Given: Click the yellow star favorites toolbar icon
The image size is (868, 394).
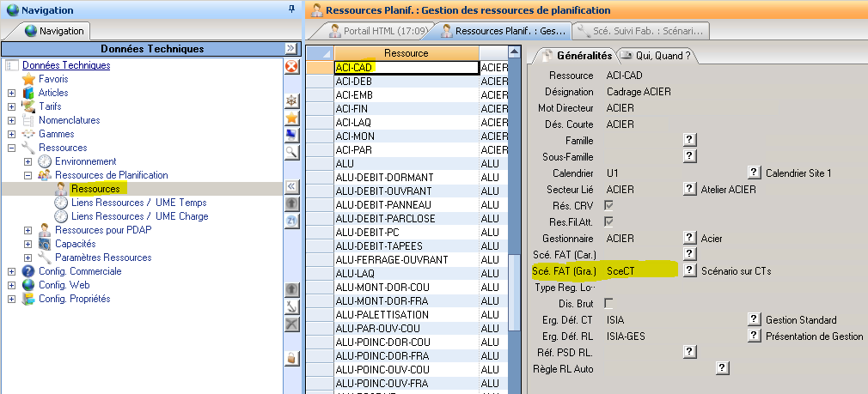Looking at the screenshot, I should click(x=291, y=118).
